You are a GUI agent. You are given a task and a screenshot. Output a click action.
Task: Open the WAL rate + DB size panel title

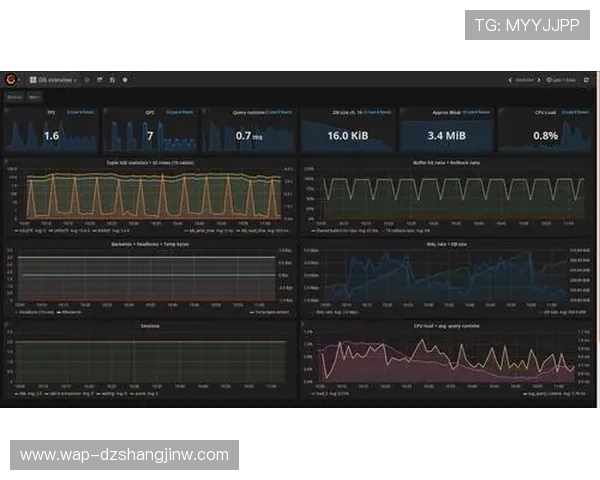(446, 244)
